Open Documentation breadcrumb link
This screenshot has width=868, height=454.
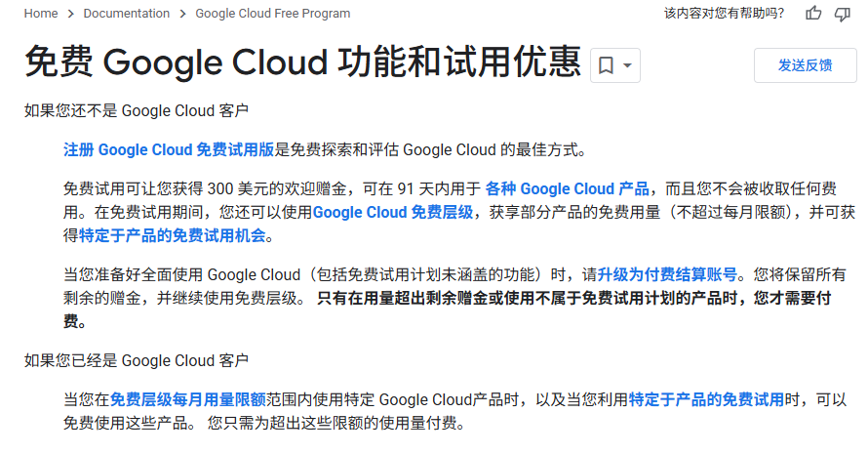point(126,14)
